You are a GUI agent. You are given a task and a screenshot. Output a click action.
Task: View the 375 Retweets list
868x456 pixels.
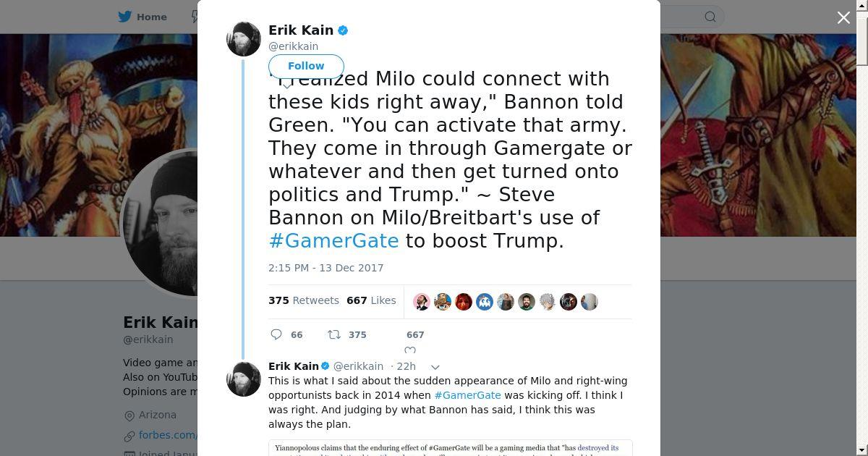pos(303,300)
